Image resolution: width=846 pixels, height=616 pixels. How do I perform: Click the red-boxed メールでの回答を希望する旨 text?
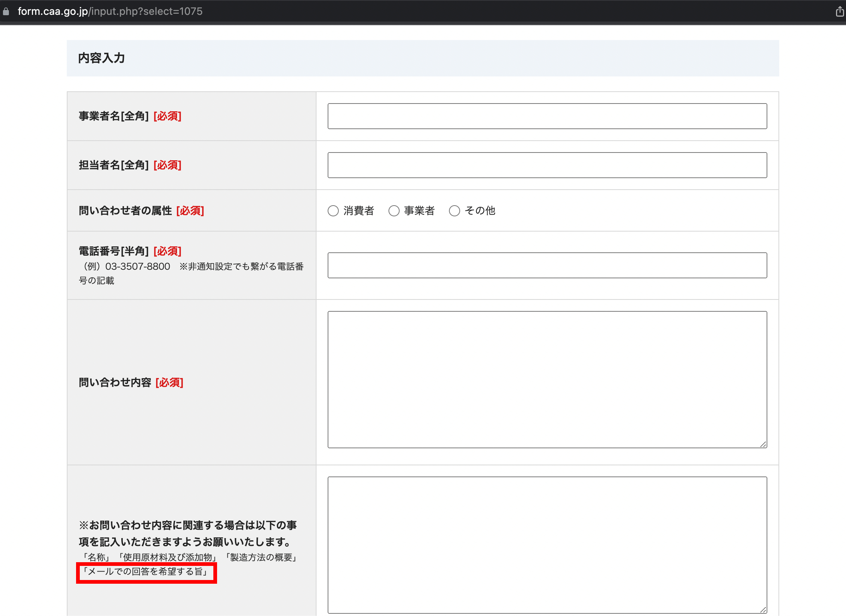tap(145, 571)
